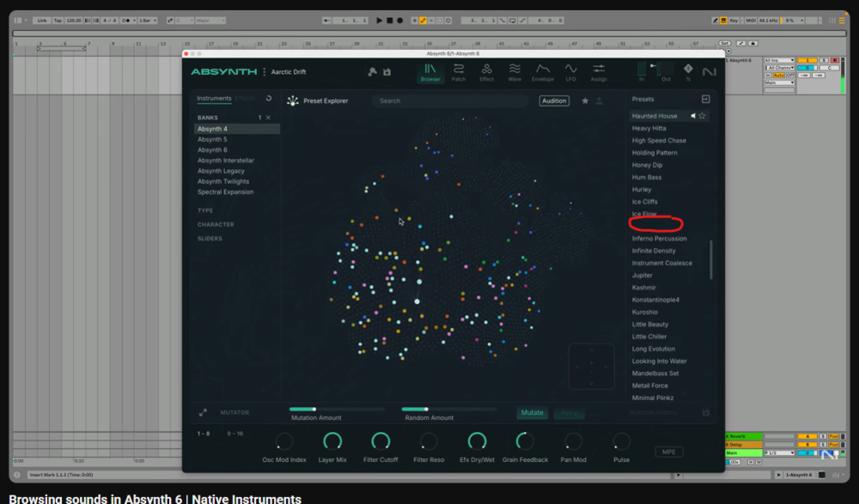The width and height of the screenshot is (859, 504).
Task: Expand the CHARACTER filter section
Action: (x=216, y=225)
